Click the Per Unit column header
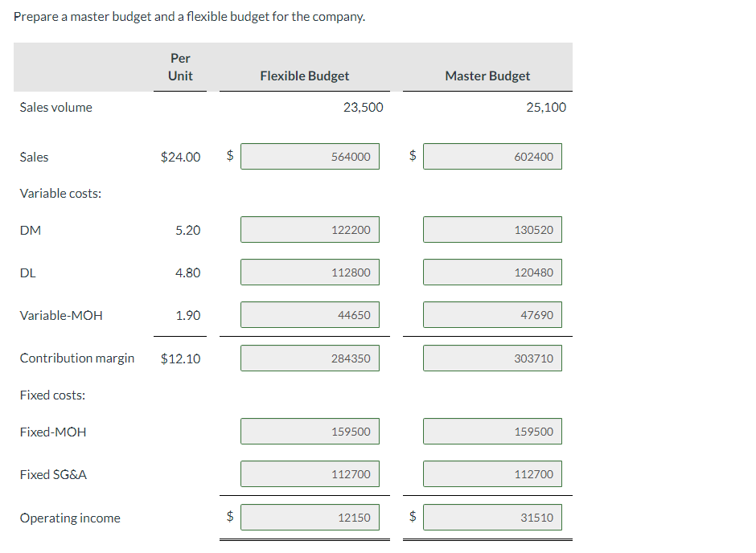The width and height of the screenshot is (756, 553). tap(180, 67)
